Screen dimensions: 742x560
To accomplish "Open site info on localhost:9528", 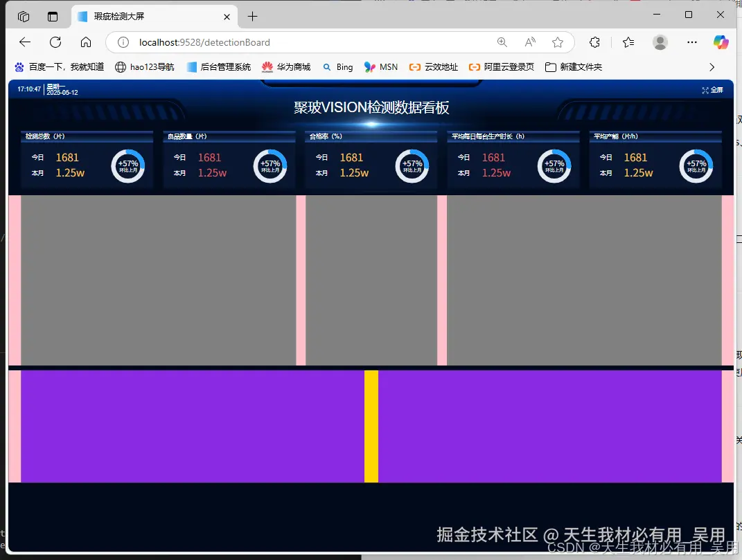I will [x=122, y=42].
